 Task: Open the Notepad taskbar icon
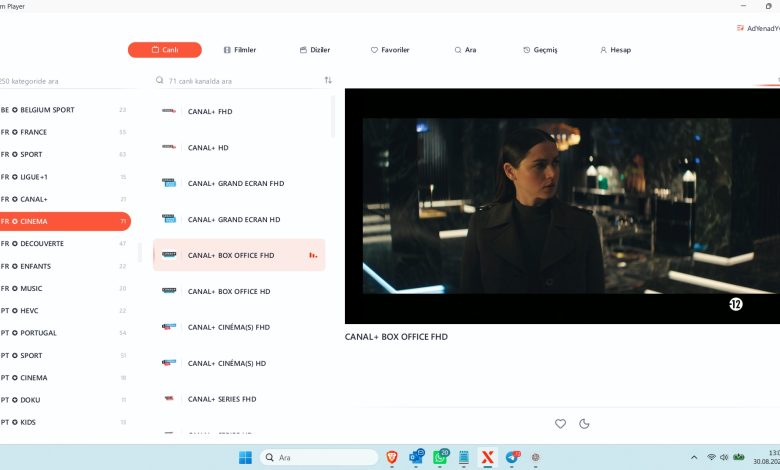464,457
